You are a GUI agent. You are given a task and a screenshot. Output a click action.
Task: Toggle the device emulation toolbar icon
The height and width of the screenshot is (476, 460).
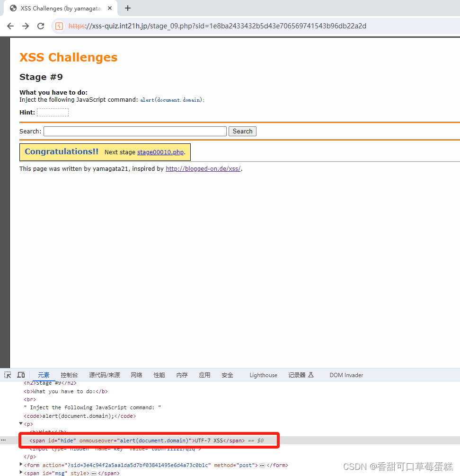pyautogui.click(x=21, y=375)
